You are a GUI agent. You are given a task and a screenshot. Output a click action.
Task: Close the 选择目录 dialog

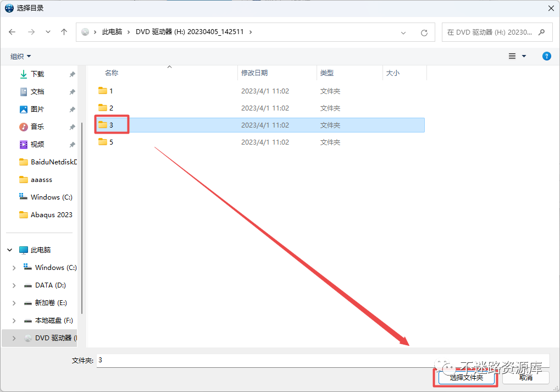(x=551, y=8)
